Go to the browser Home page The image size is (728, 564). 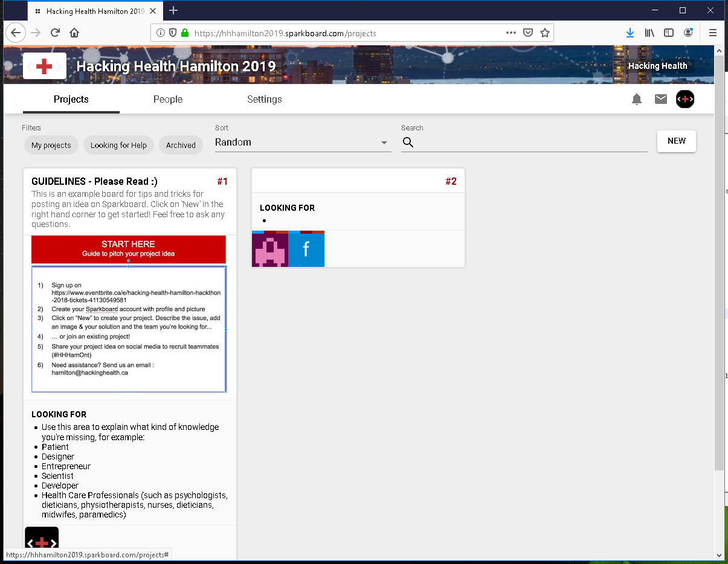pos(74,33)
